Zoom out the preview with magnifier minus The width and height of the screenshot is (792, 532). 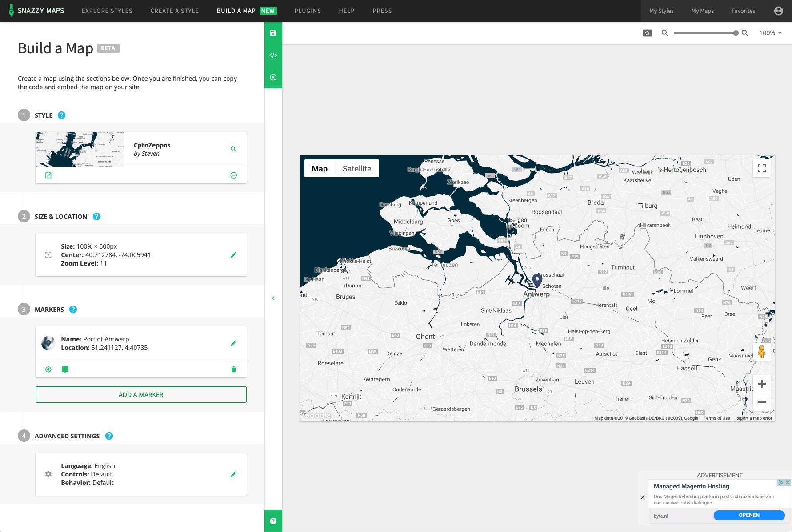coord(665,33)
